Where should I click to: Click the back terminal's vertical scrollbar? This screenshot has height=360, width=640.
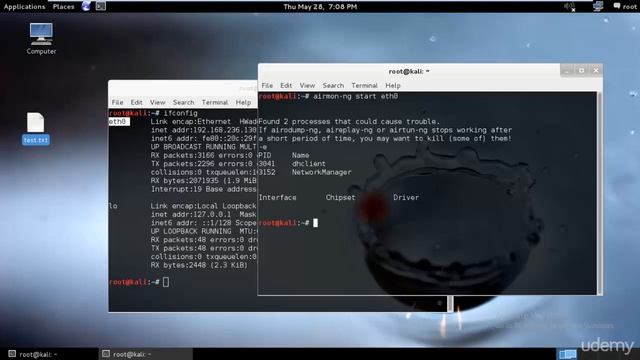451,304
